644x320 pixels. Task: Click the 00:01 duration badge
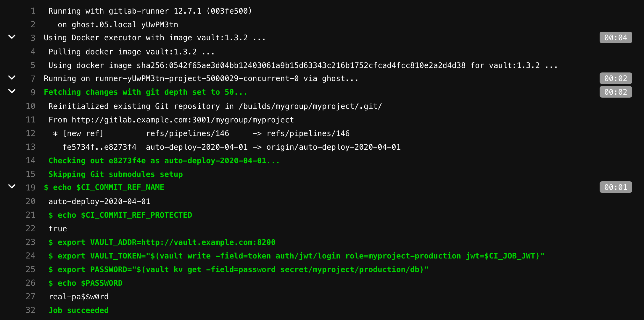(x=616, y=187)
